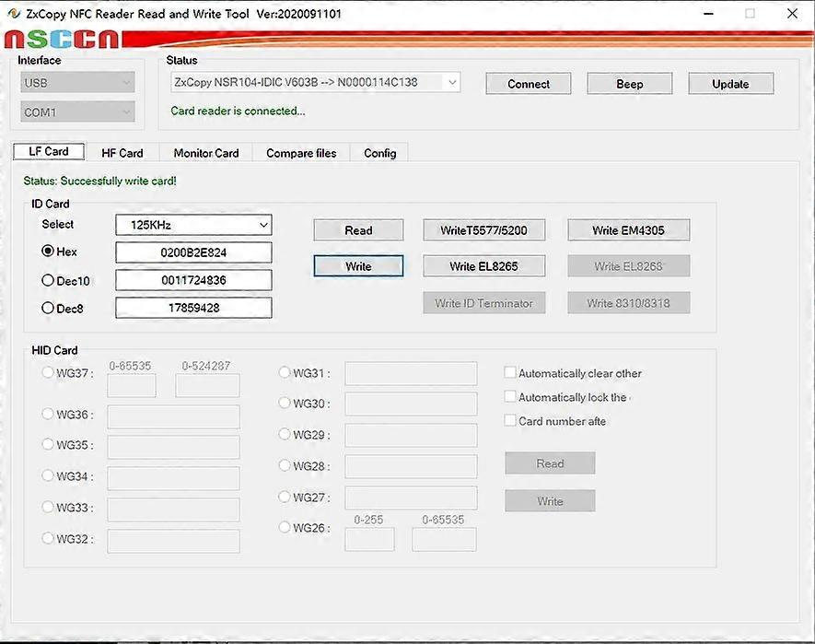Click the Beep button

click(629, 84)
